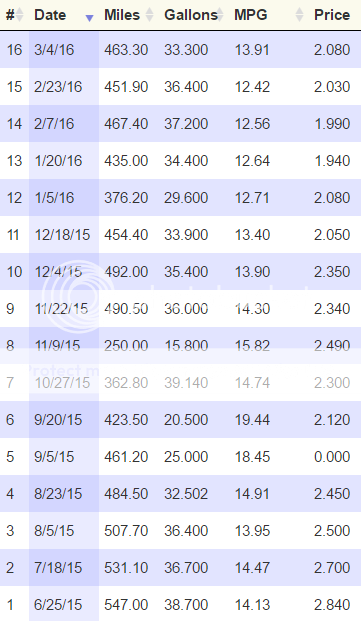Sort by Gallons using its sort arrows
The image size is (361, 621).
220,15
